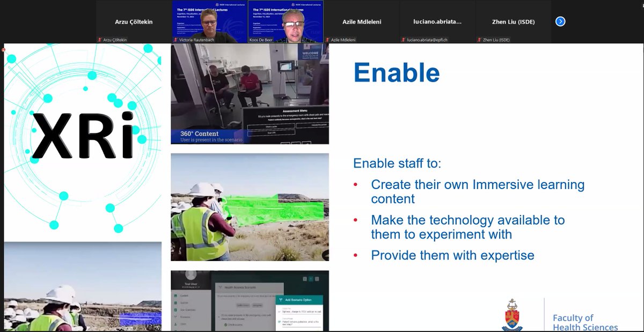Click the field image with green overlay

click(250, 207)
